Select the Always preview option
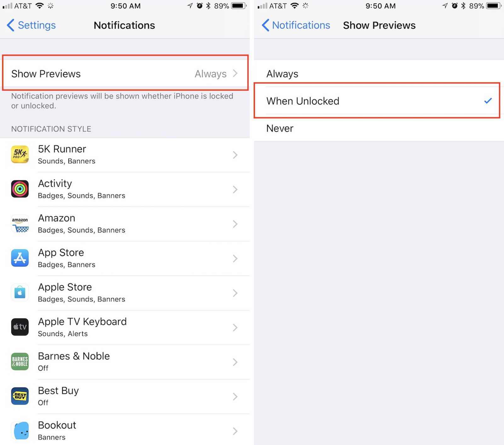The height and width of the screenshot is (445, 504). pos(379,73)
